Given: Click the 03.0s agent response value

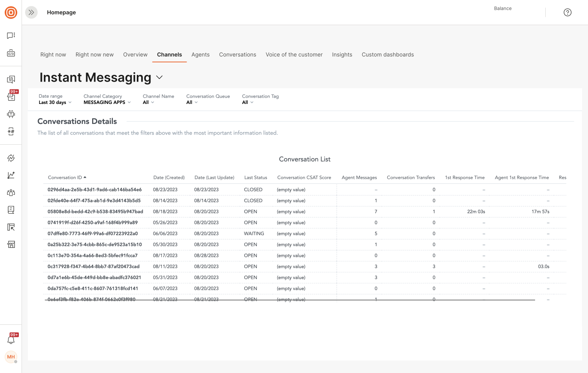Looking at the screenshot, I should point(544,266).
